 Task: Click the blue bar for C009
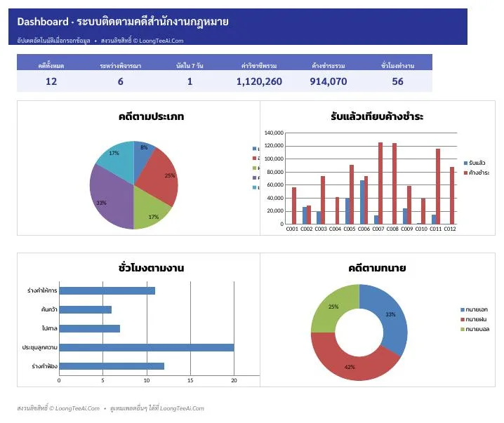pyautogui.click(x=405, y=216)
